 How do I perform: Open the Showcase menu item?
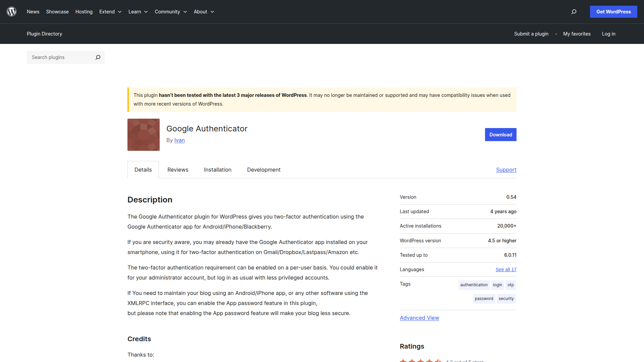coord(57,12)
